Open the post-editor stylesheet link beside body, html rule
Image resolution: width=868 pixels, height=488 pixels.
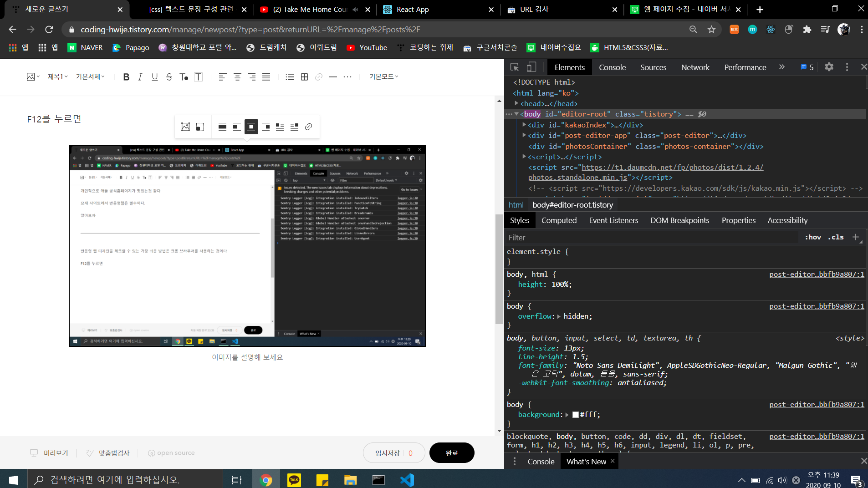pos(817,274)
